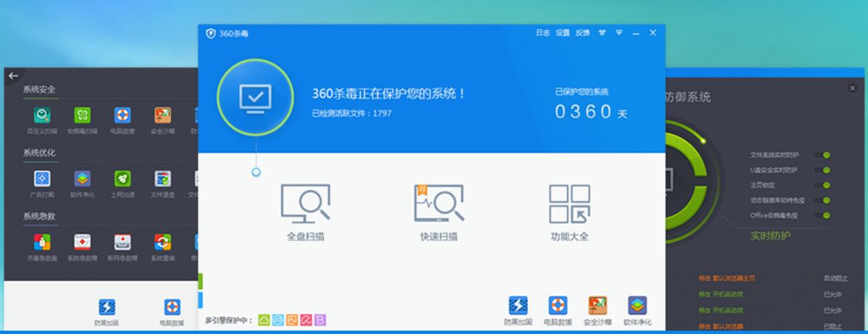Click the '系统优化' section heading in the left window
This screenshot has width=868, height=334.
coord(39,153)
